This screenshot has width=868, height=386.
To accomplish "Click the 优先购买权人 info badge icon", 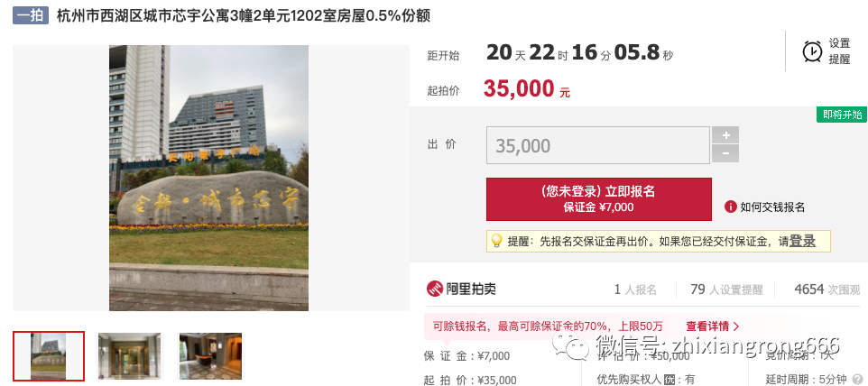I will click(669, 380).
